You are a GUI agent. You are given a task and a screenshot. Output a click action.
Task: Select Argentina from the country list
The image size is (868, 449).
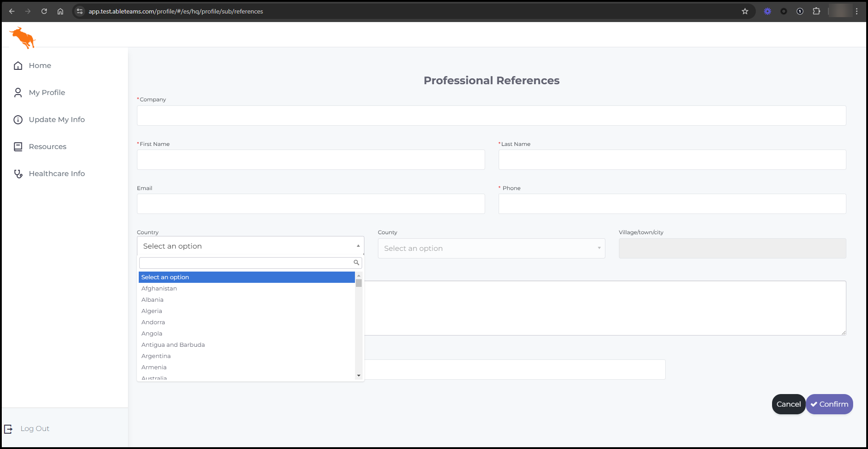point(156,356)
